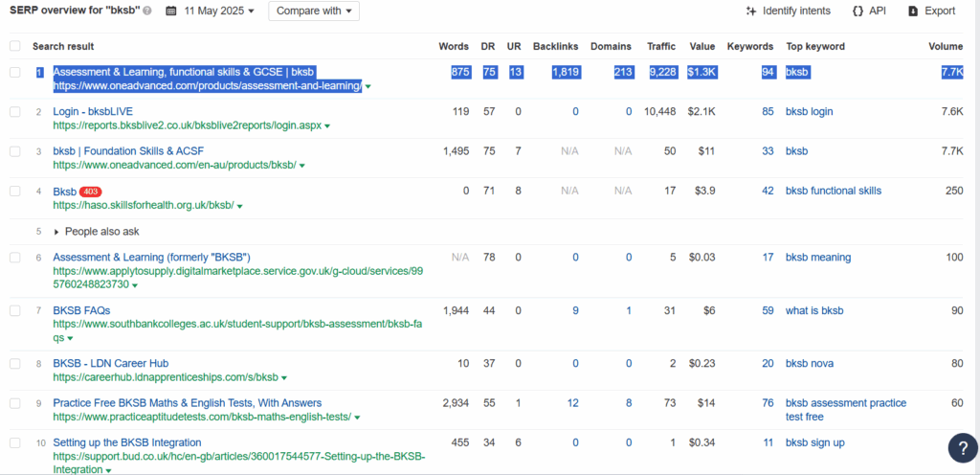Click the bksb nova top keyword
The image size is (980, 475).
[x=808, y=364]
